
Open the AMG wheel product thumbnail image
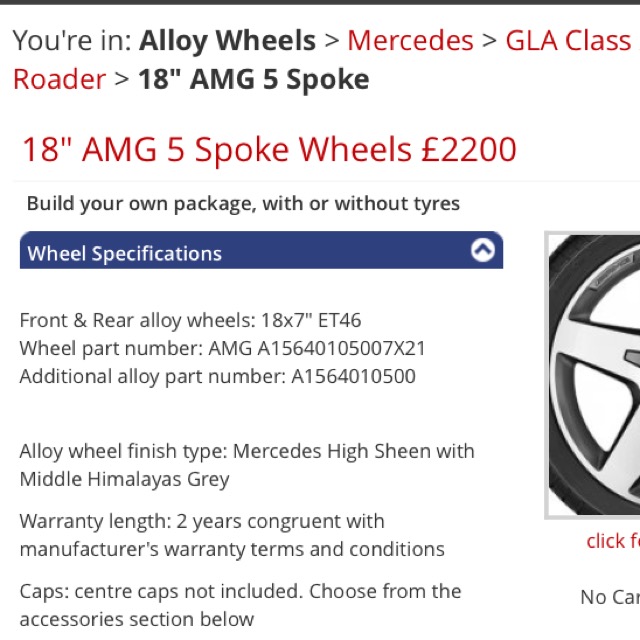pos(592,375)
